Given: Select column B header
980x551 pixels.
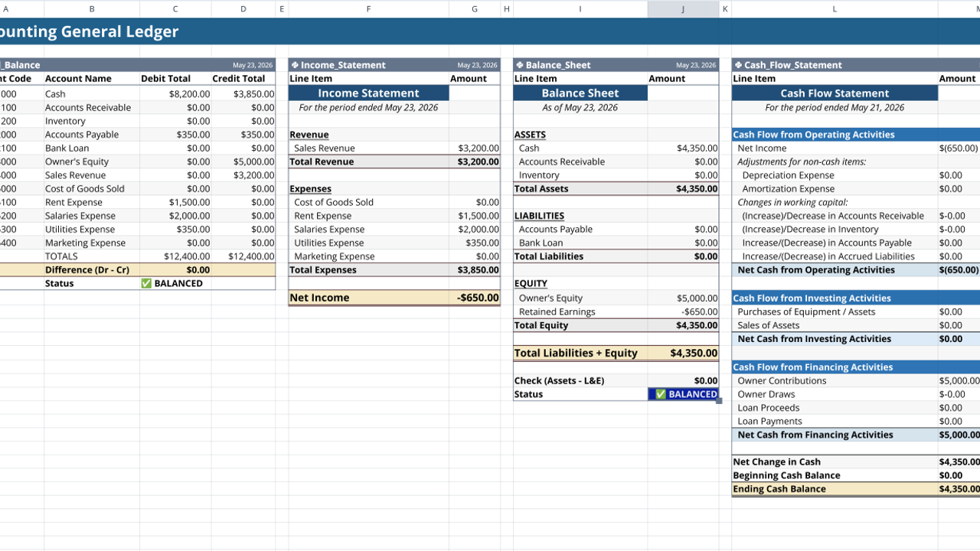Looking at the screenshot, I should (x=92, y=9).
